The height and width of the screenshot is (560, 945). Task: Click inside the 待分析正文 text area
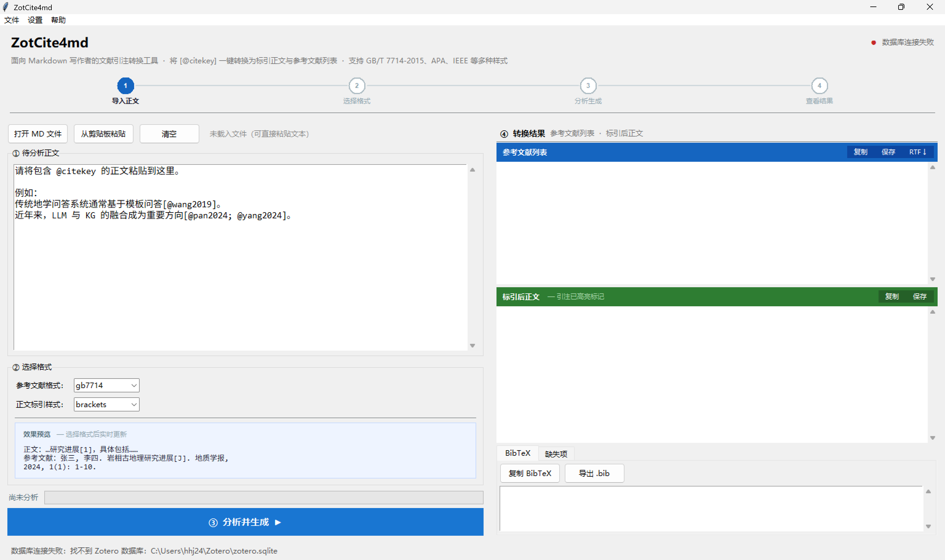click(x=240, y=257)
